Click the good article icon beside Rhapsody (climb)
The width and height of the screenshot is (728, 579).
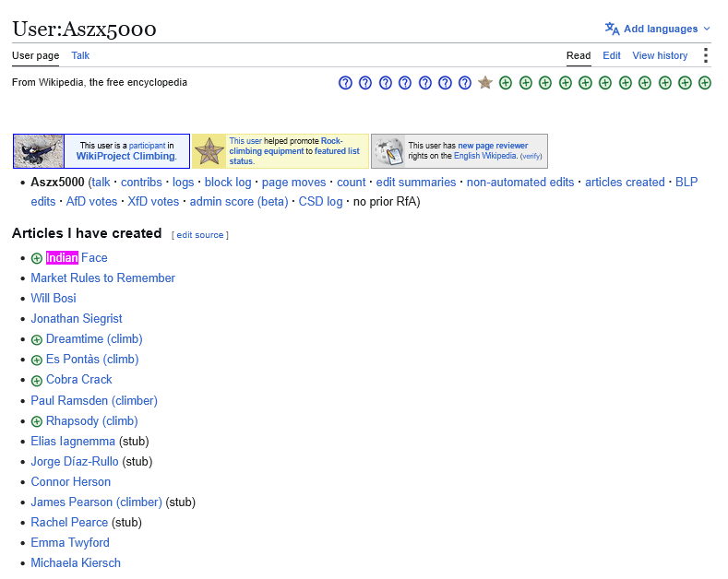(37, 421)
